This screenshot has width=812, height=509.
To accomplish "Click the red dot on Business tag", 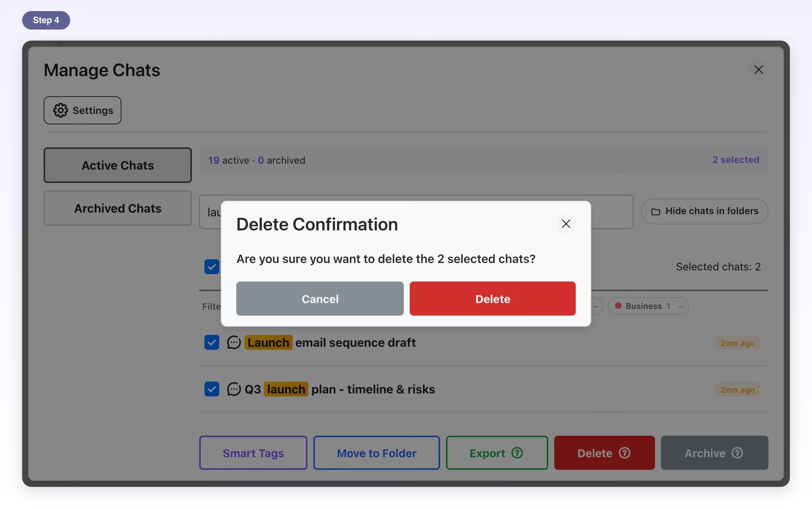I will pyautogui.click(x=618, y=305).
